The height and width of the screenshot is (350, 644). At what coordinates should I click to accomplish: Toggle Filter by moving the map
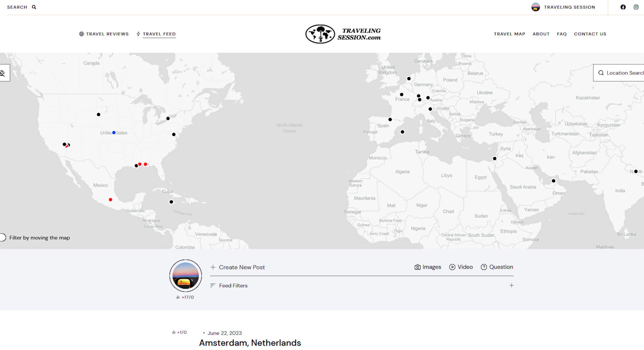[3, 237]
